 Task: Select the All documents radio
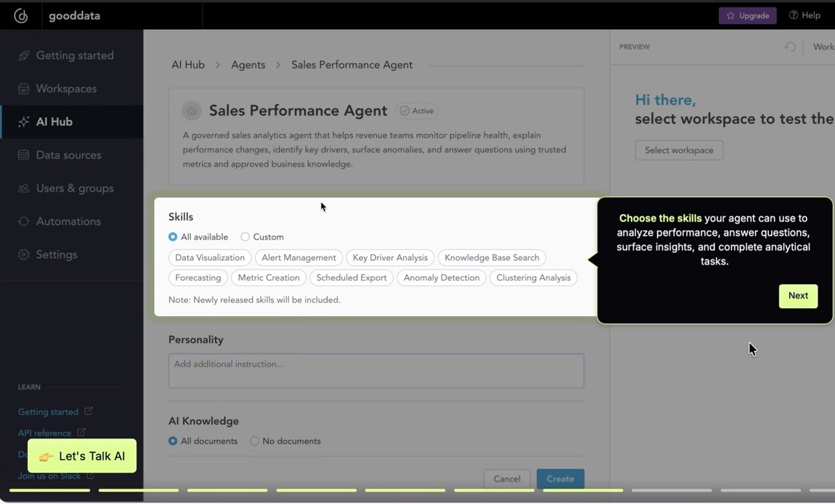pyautogui.click(x=173, y=441)
